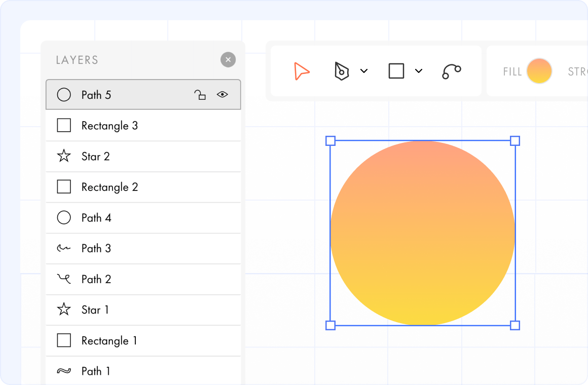Select the Curve tool in the toolbar
Screen dimensions: 588x385
click(451, 71)
